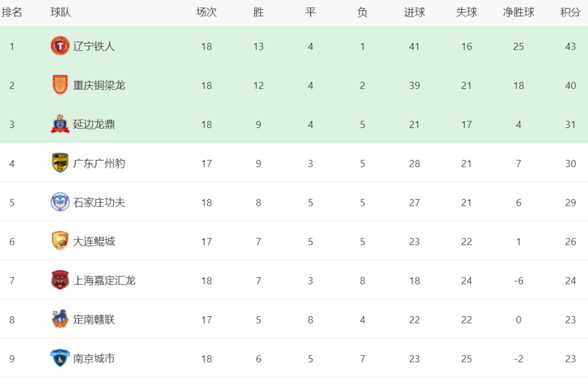Select the 净胜球 column header
588x378 pixels.
(519, 12)
